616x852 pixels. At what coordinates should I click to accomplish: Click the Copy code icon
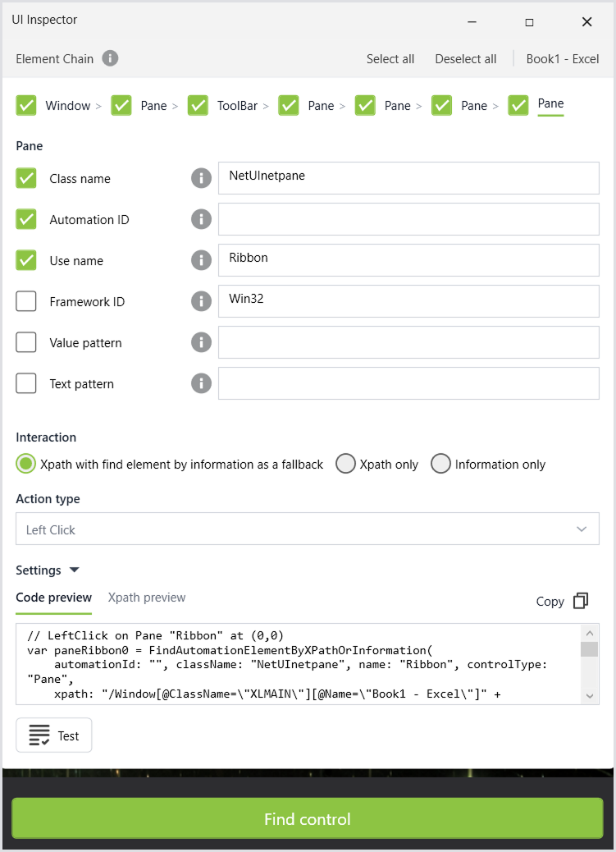tap(581, 601)
